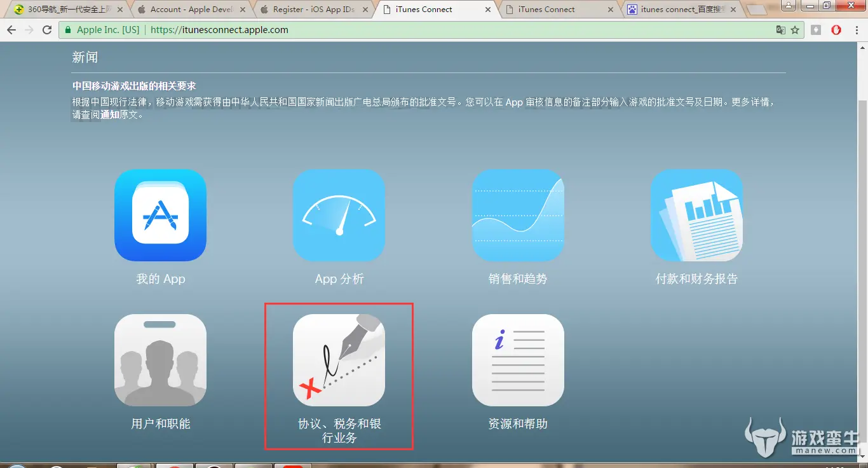
Task: Click the new tab button
Action: 756,10
